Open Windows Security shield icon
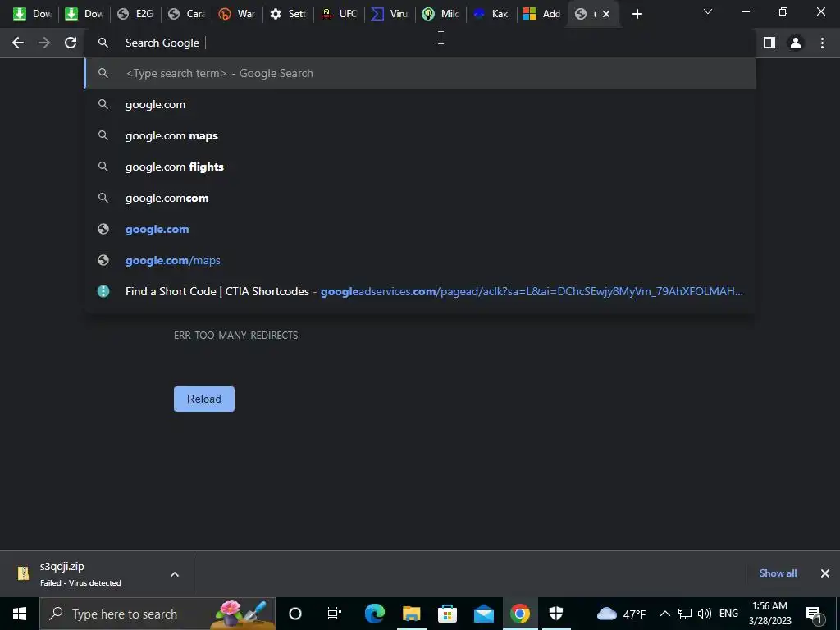The image size is (840, 630). 556,614
